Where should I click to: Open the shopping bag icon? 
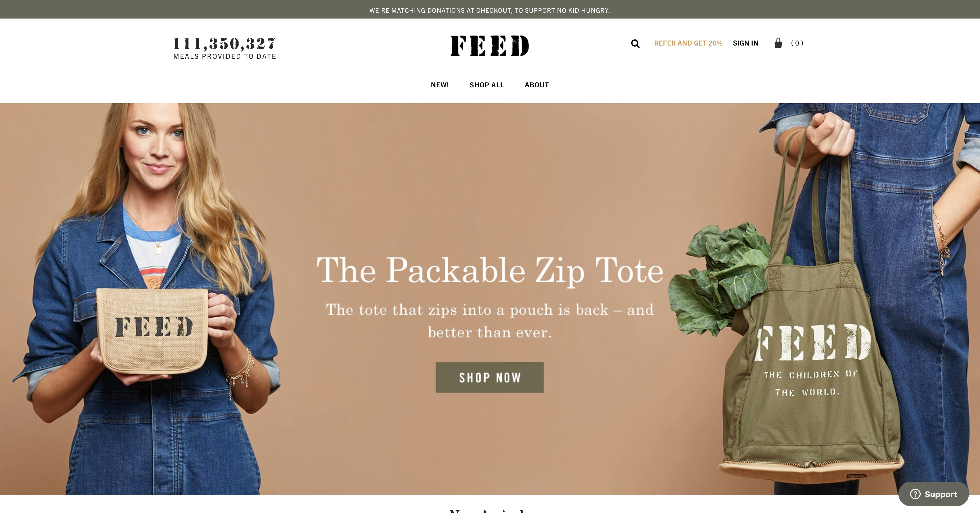point(778,43)
